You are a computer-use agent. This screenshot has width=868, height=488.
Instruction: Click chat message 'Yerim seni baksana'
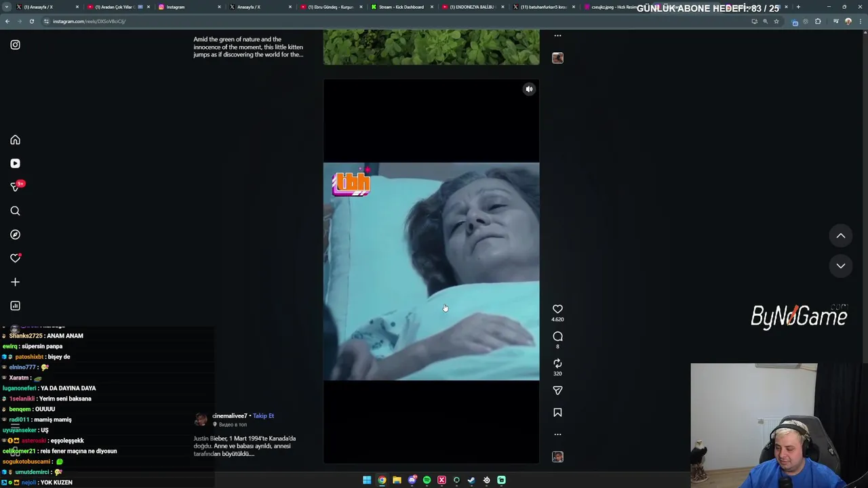click(x=66, y=399)
